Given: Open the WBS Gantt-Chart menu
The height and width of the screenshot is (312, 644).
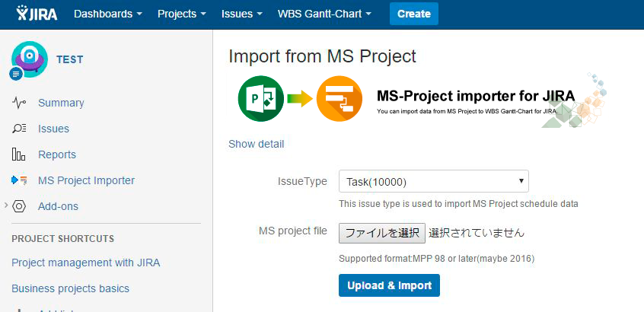Looking at the screenshot, I should (324, 14).
